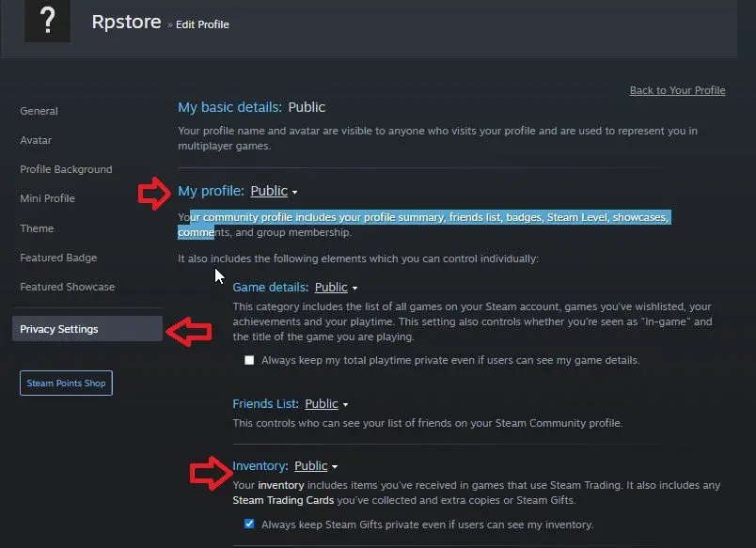Open the General section in sidebar
Screen dimensions: 756x548
click(x=39, y=111)
